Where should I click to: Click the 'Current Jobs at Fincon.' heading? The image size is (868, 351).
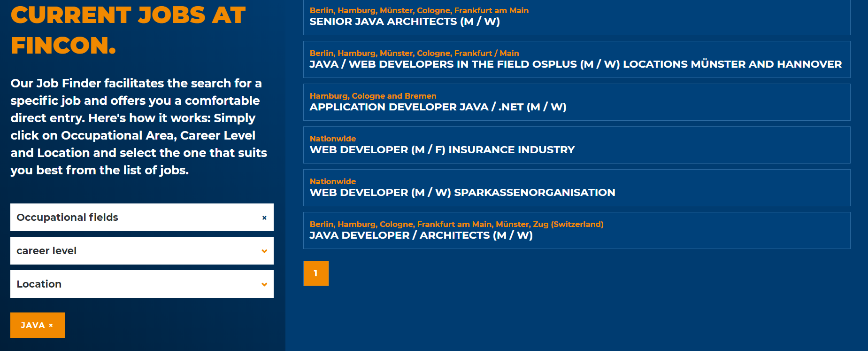pyautogui.click(x=128, y=30)
